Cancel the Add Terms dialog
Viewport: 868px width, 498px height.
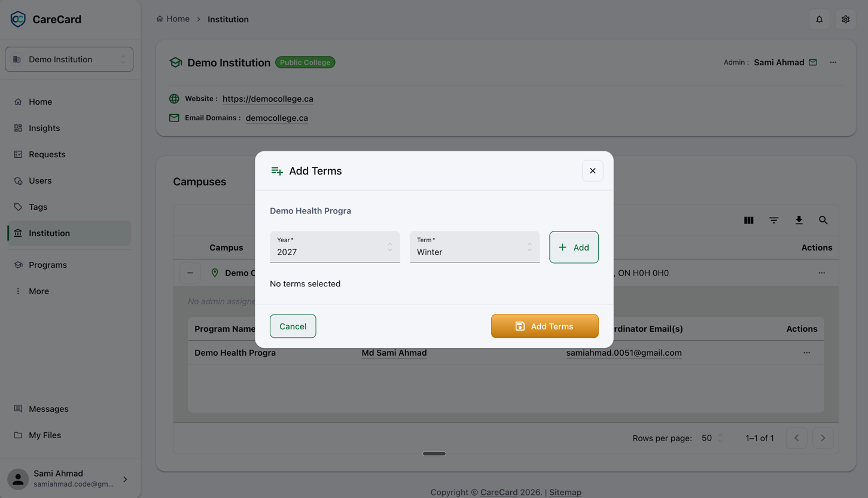pos(293,326)
